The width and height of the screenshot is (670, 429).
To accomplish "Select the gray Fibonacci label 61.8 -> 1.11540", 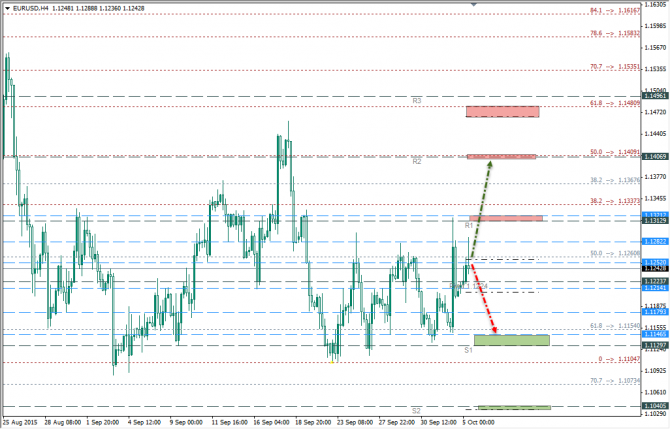I will click(615, 326).
